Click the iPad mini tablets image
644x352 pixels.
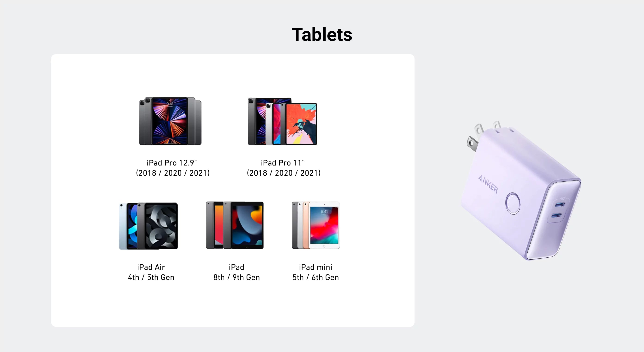(x=316, y=225)
